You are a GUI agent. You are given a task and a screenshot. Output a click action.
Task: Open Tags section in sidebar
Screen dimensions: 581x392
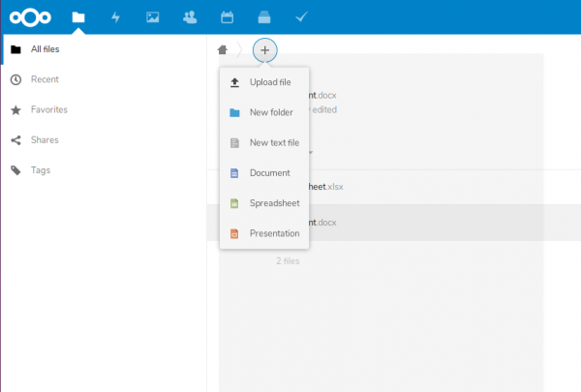point(41,170)
